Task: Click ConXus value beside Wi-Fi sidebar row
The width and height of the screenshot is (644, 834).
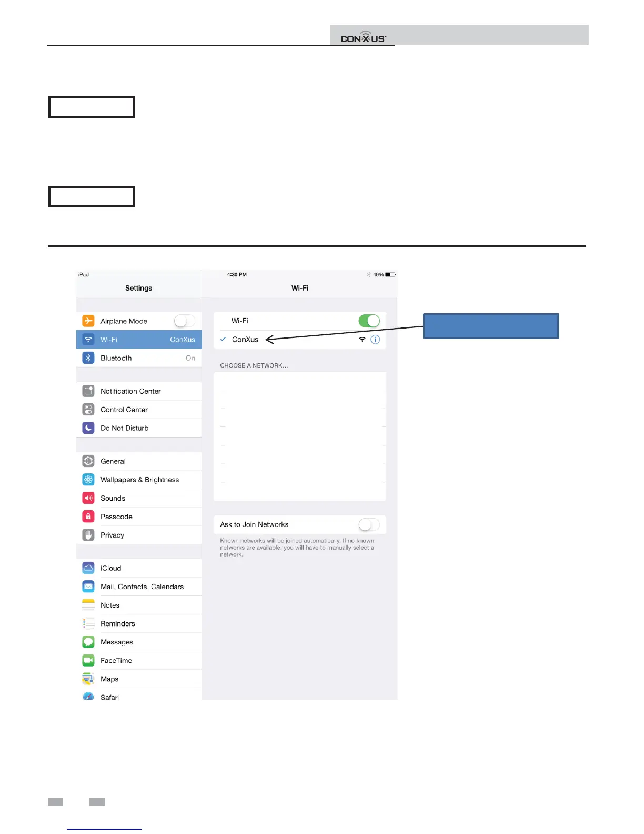Action: click(x=183, y=340)
